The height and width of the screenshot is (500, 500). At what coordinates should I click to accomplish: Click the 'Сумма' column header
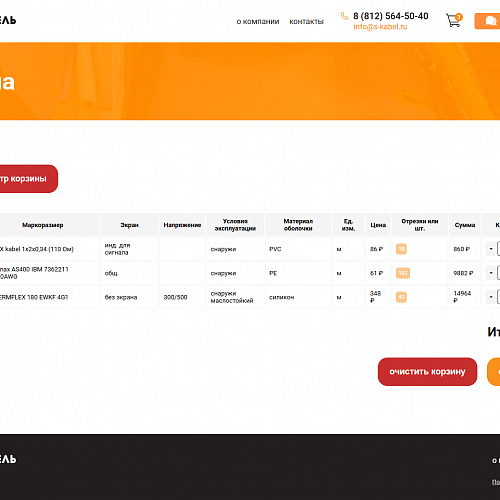[x=465, y=225]
